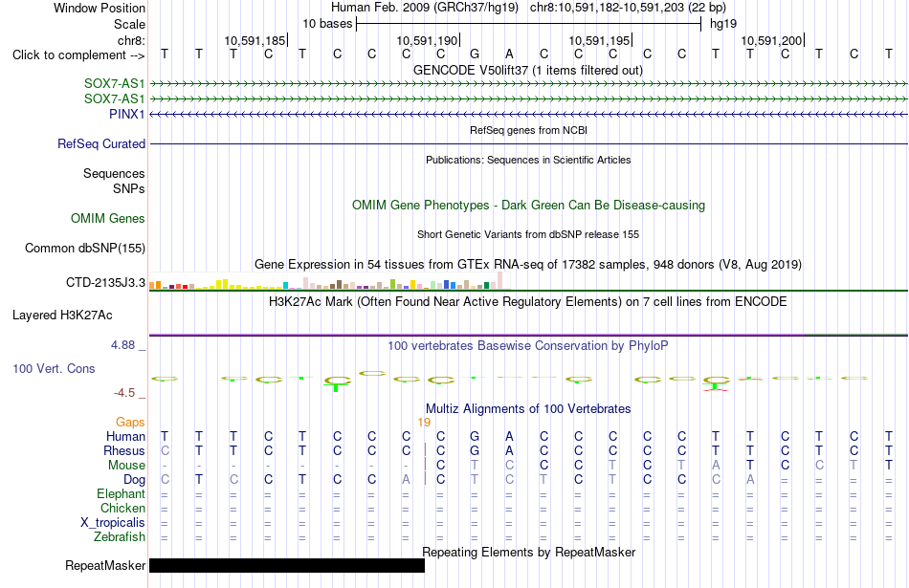This screenshot has width=909, height=588.
Task: Select the Rhesus alignment row label
Action: click(124, 450)
